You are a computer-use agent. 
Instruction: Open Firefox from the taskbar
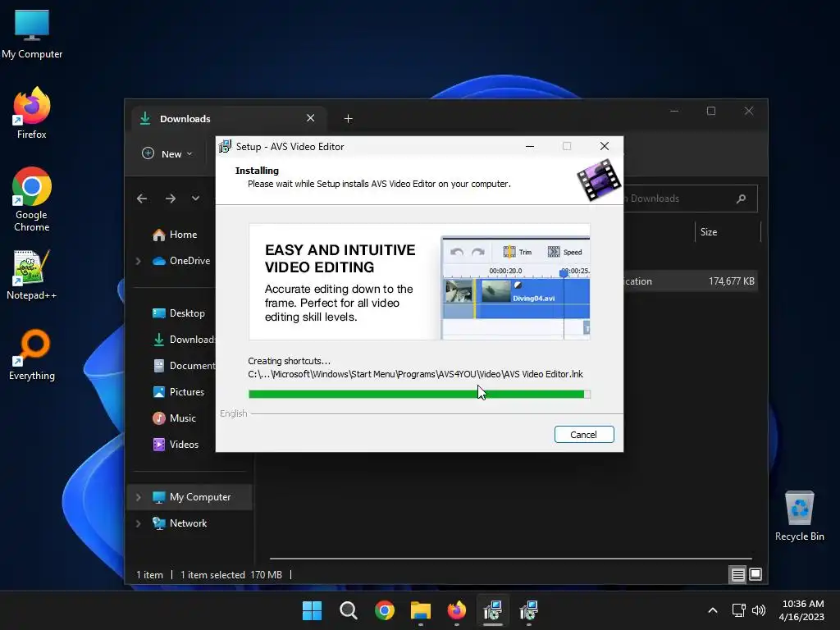pyautogui.click(x=457, y=610)
